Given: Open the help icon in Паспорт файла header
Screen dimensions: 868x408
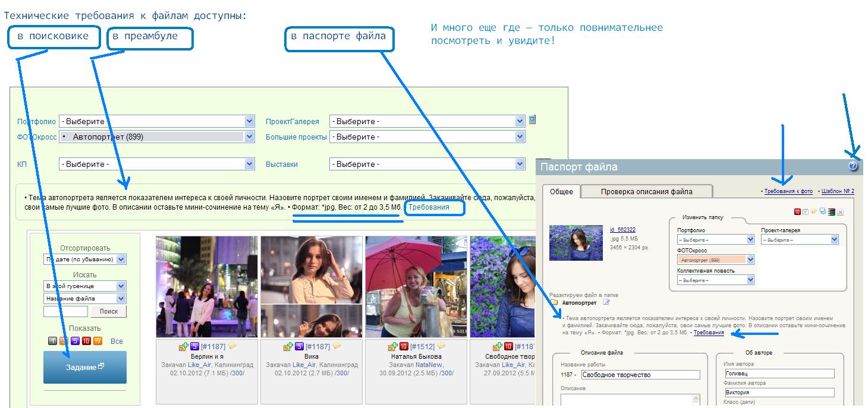Looking at the screenshot, I should pyautogui.click(x=853, y=167).
